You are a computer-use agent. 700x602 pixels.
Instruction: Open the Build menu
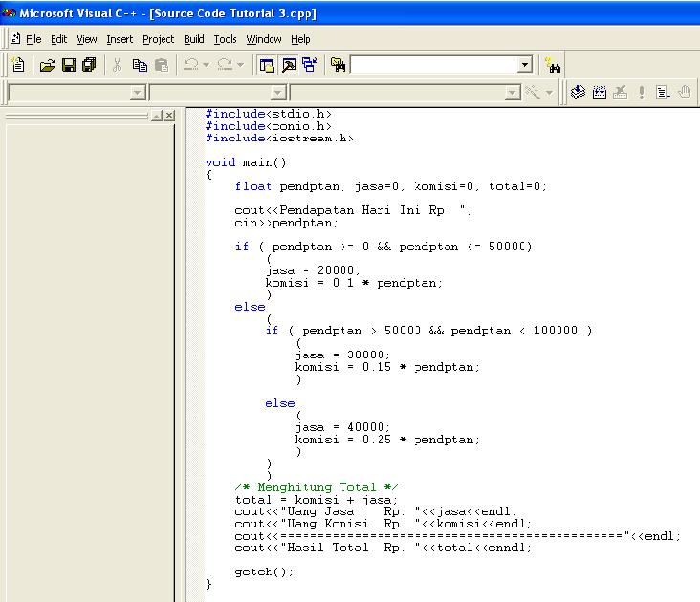(194, 40)
